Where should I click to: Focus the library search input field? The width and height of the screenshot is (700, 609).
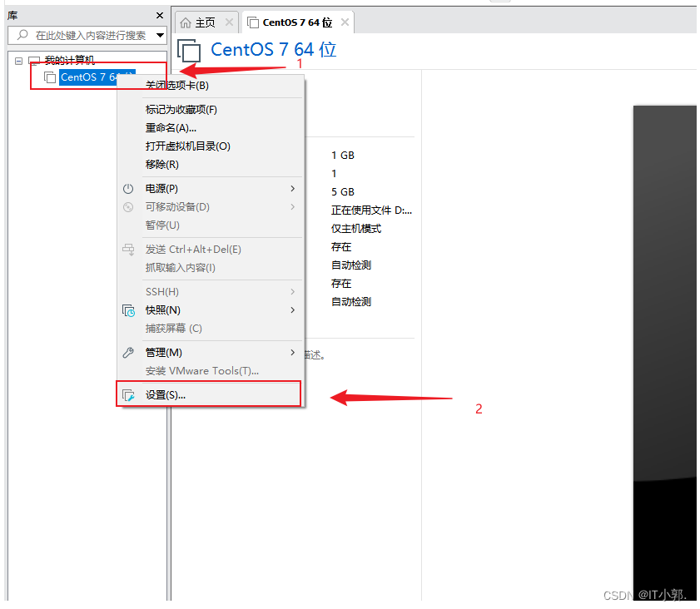pyautogui.click(x=91, y=35)
